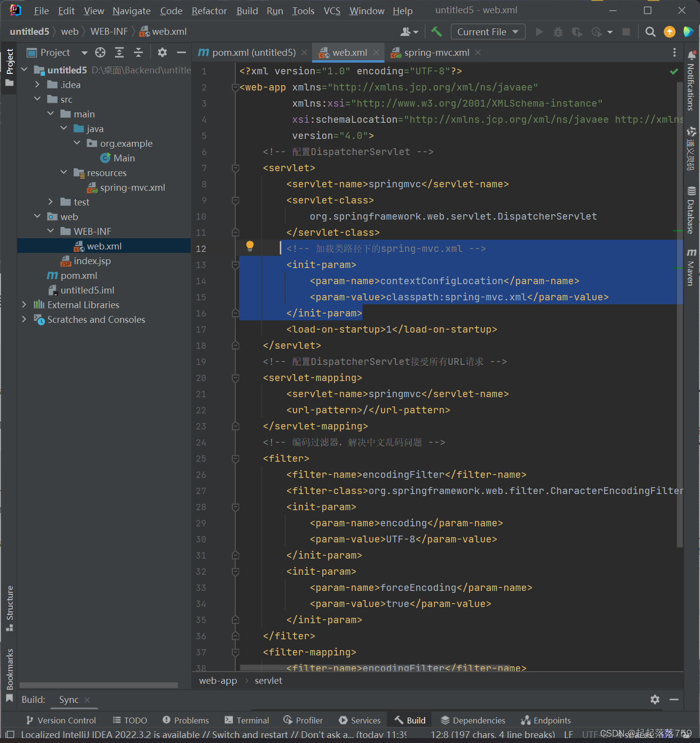Open the Dependencies tool window

coord(474,720)
